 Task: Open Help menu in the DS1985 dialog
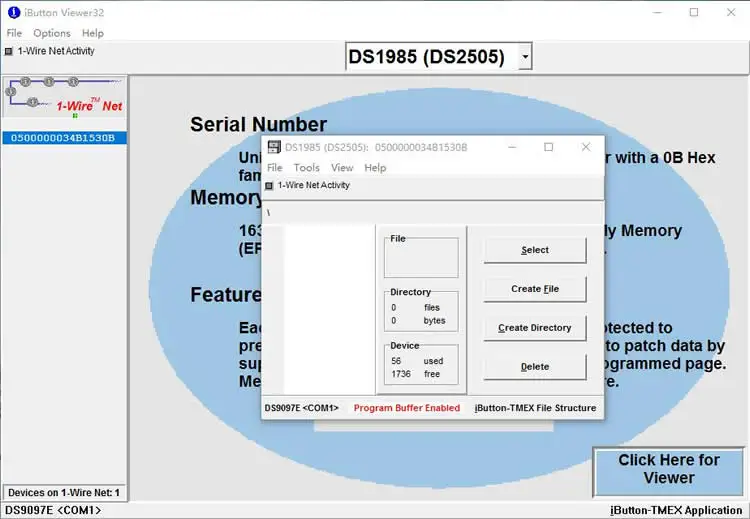coord(375,167)
